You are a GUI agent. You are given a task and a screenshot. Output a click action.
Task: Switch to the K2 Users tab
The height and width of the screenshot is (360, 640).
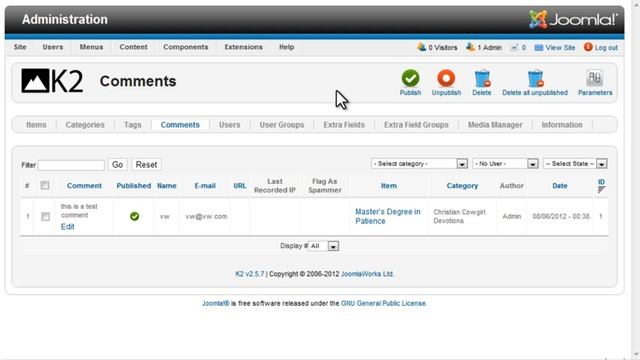229,125
